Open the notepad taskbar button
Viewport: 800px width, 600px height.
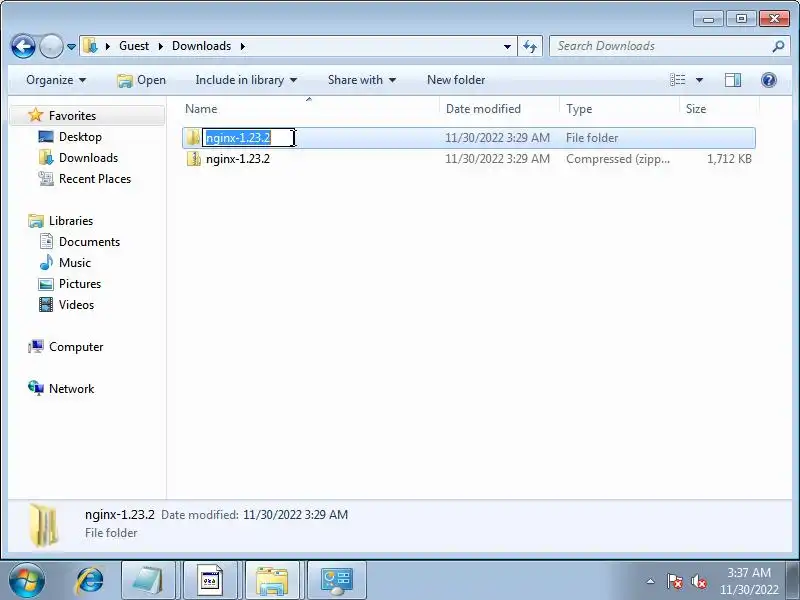tap(148, 581)
